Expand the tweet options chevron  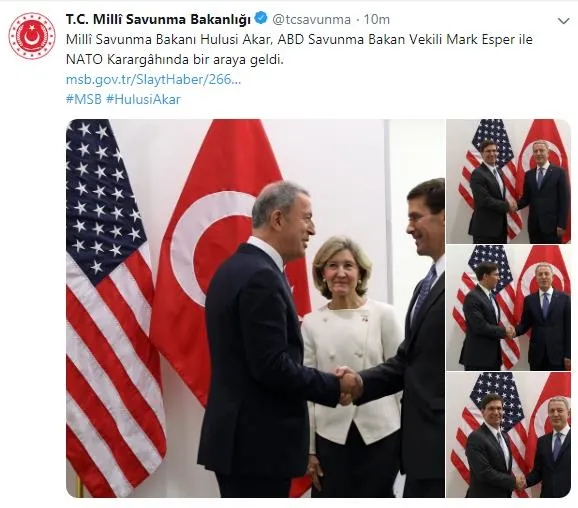coord(564,21)
